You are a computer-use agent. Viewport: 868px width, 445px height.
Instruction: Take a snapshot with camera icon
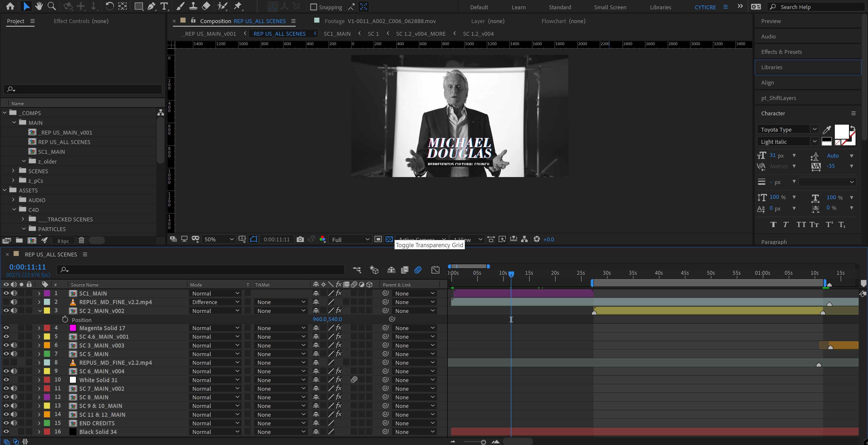pos(300,239)
